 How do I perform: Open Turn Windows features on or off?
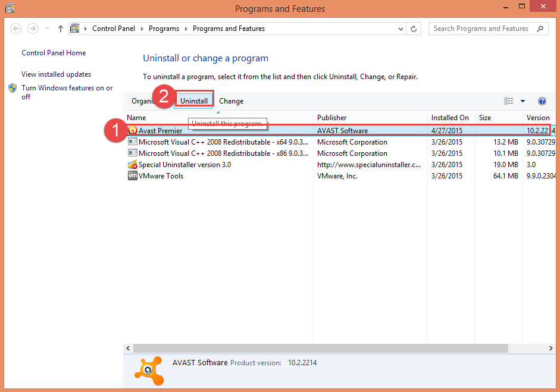point(67,92)
